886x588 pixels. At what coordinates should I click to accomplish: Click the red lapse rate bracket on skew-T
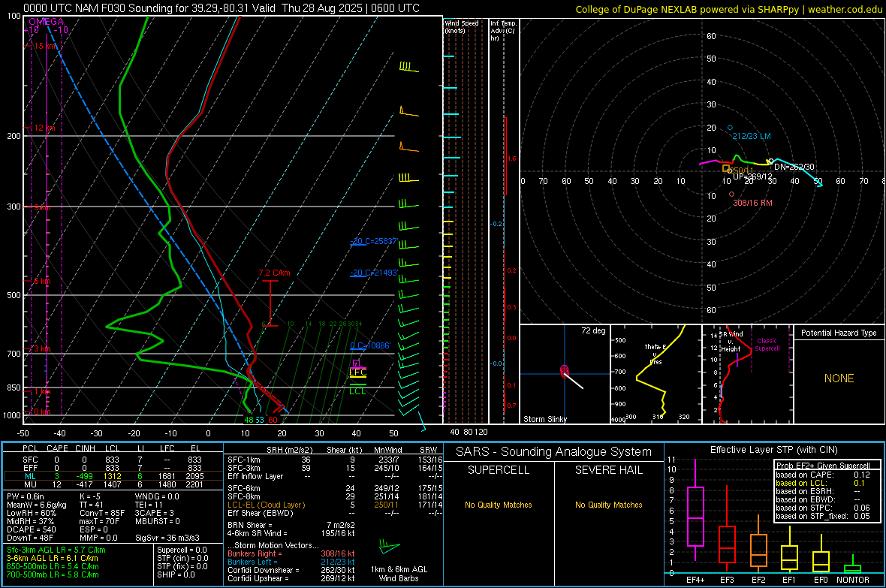270,303
